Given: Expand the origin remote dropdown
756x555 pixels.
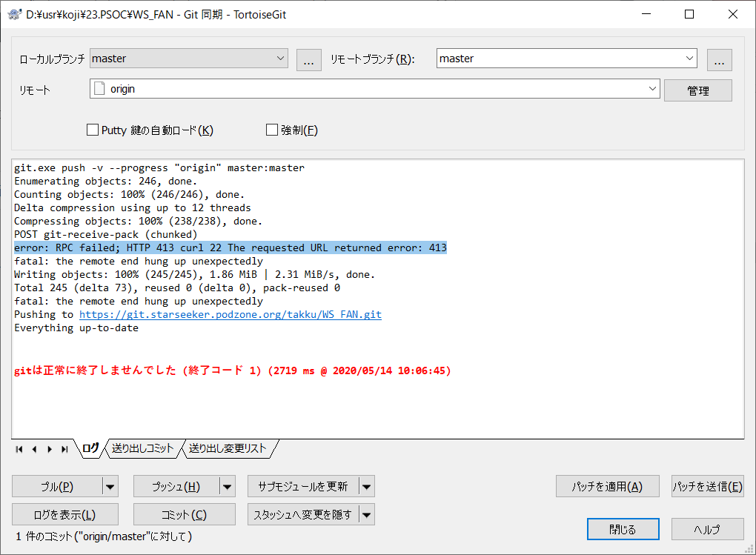Looking at the screenshot, I should coord(652,89).
